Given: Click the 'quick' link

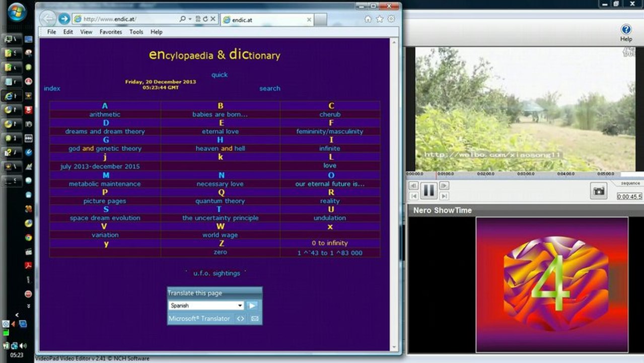Looking at the screenshot, I should point(220,75).
